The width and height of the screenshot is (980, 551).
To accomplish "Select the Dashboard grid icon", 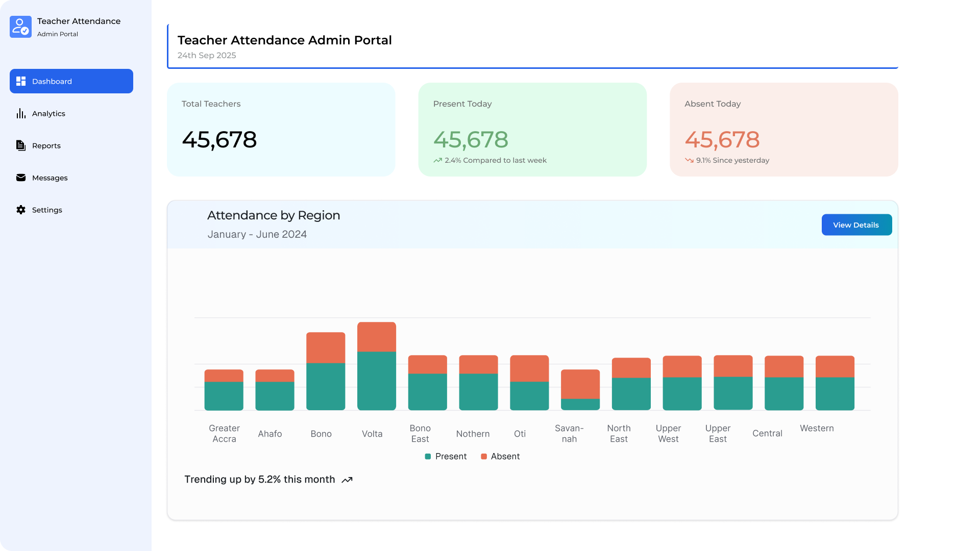I will 21,81.
